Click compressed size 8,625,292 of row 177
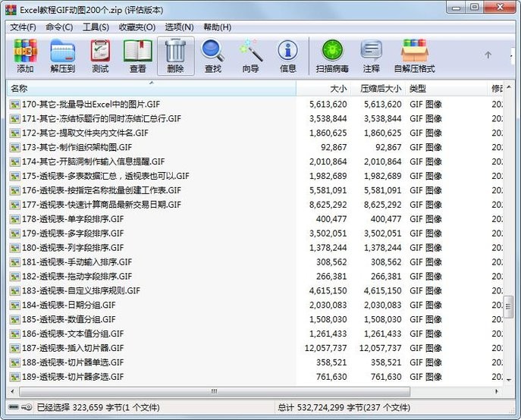521x420 pixels. pyautogui.click(x=382, y=205)
